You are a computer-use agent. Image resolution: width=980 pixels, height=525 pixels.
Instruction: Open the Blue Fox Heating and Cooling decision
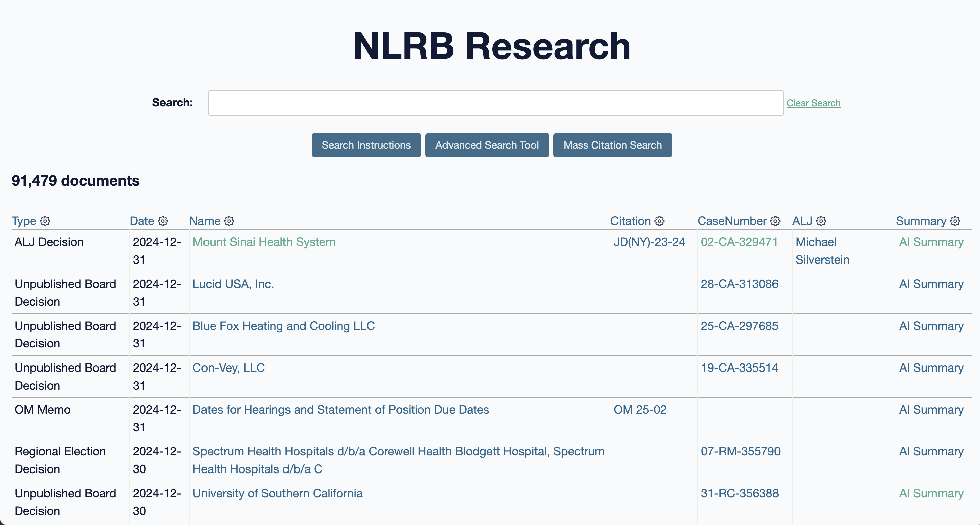[283, 326]
